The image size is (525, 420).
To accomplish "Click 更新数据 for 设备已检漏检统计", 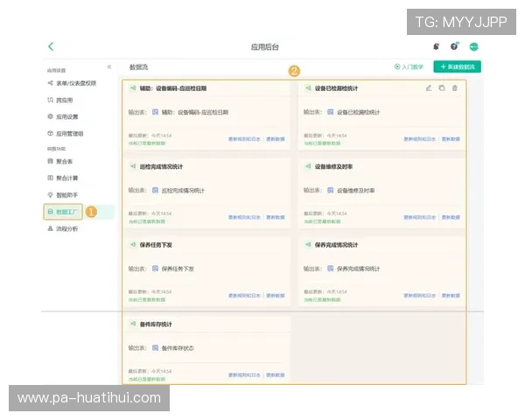I will tap(451, 139).
